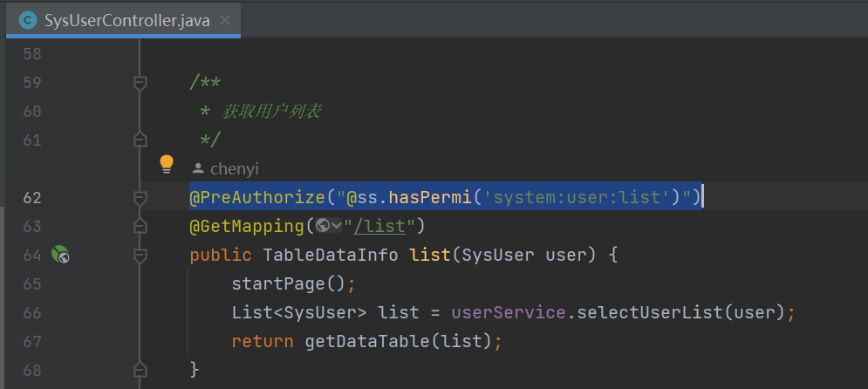Click the chenyi author inlay hint
868x389 pixels.
point(234,168)
